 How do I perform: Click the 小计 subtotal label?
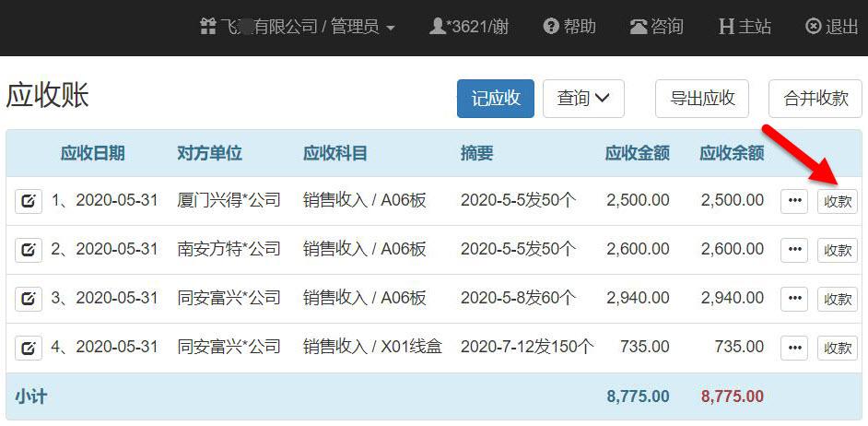pos(31,396)
